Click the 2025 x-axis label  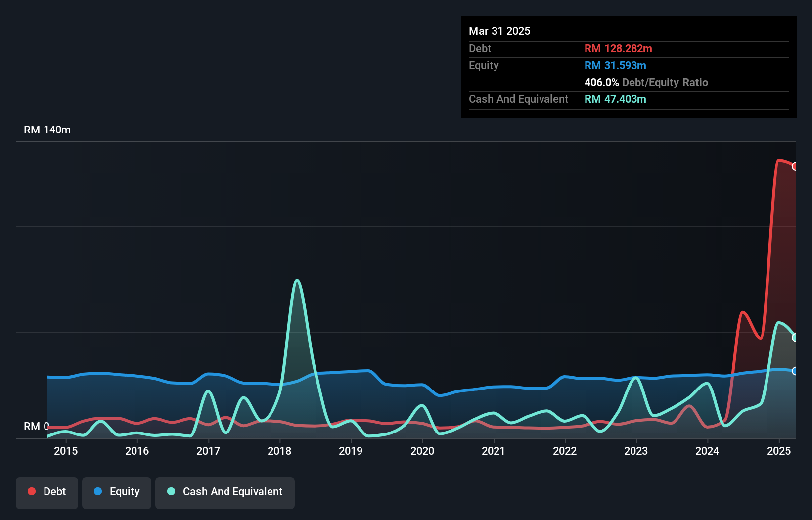tap(779, 451)
